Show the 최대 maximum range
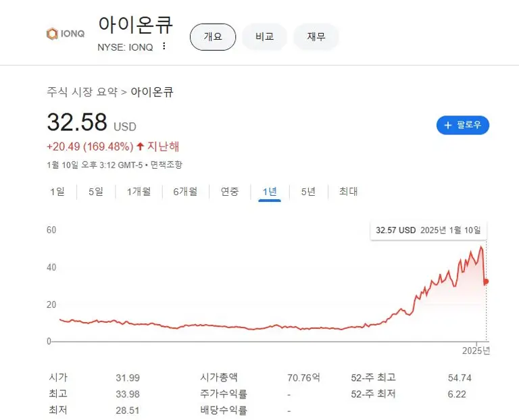The image size is (519, 420). (348, 192)
